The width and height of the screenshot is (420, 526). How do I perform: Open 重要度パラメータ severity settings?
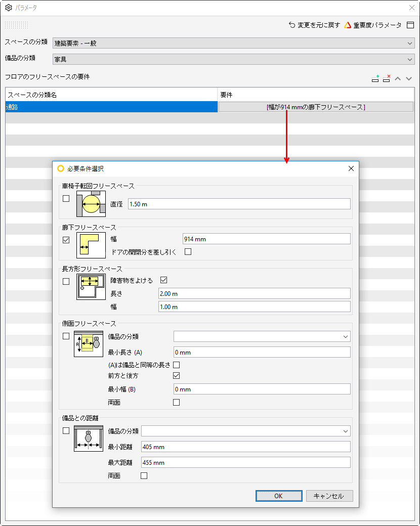click(x=372, y=25)
